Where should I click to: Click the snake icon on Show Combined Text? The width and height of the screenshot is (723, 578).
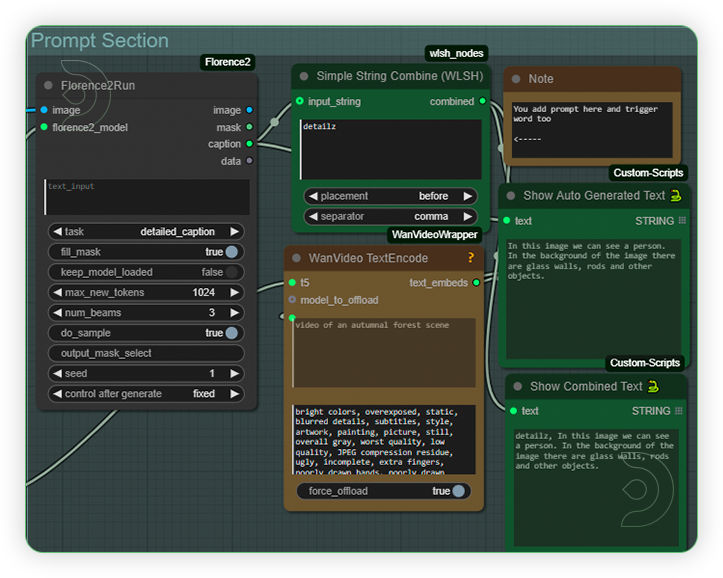point(653,386)
